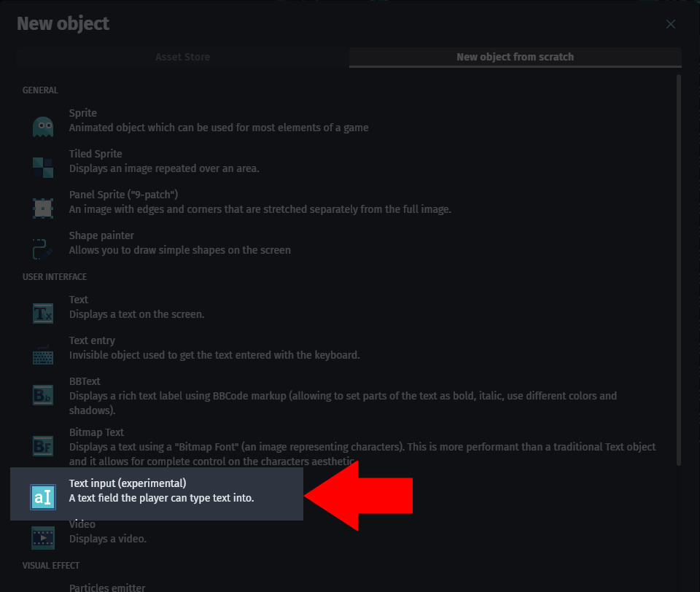
Task: Click the Text entry keyboard icon
Action: (42, 354)
